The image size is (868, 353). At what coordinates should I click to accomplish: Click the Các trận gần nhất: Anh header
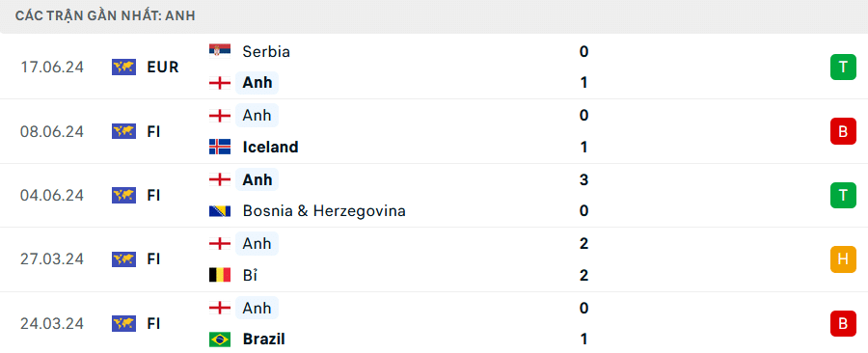[105, 15]
